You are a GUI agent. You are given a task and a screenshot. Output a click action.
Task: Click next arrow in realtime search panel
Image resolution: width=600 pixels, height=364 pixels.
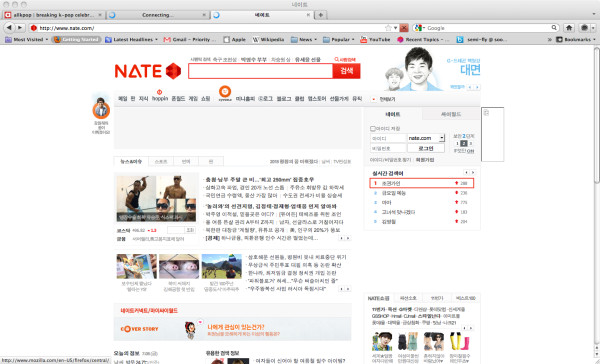[473, 173]
